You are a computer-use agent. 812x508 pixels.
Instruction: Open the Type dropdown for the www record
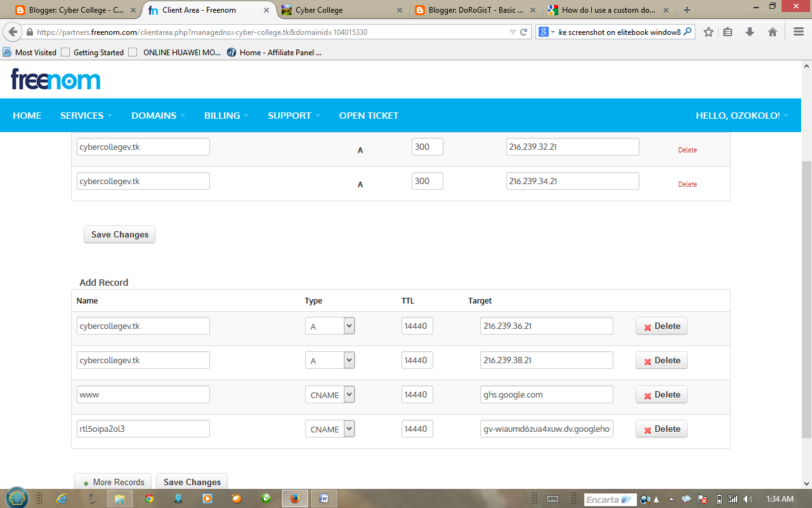click(x=330, y=394)
